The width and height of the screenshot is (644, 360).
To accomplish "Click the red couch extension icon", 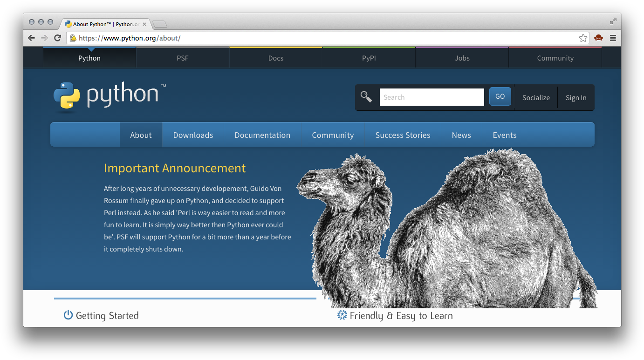I will pyautogui.click(x=599, y=38).
